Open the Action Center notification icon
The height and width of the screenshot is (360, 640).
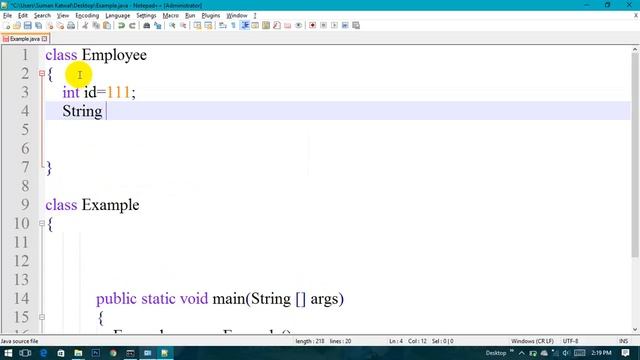tap(625, 353)
